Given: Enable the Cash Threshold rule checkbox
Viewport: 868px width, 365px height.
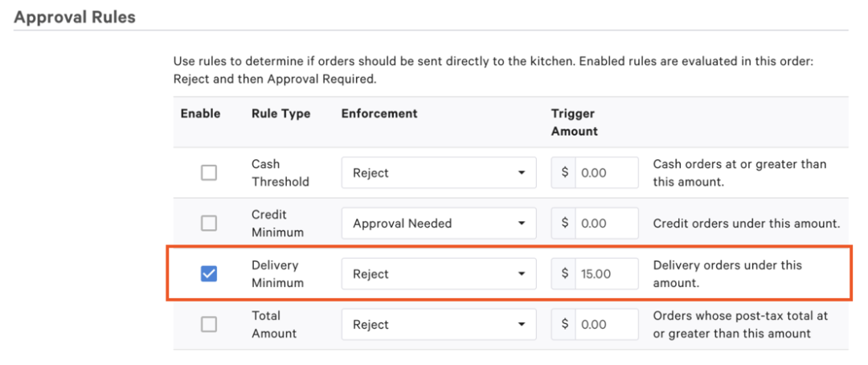Looking at the screenshot, I should (209, 173).
